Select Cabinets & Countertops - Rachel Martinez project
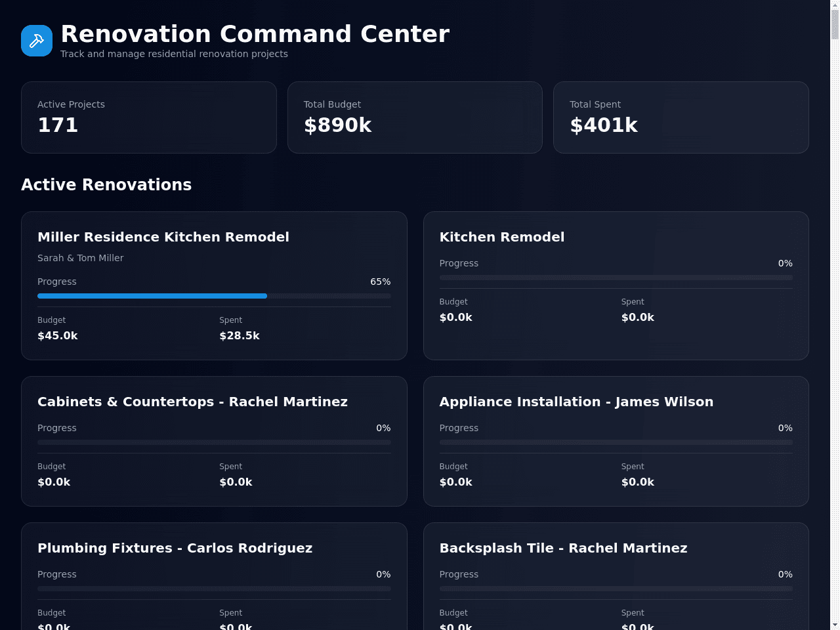 pyautogui.click(x=214, y=441)
